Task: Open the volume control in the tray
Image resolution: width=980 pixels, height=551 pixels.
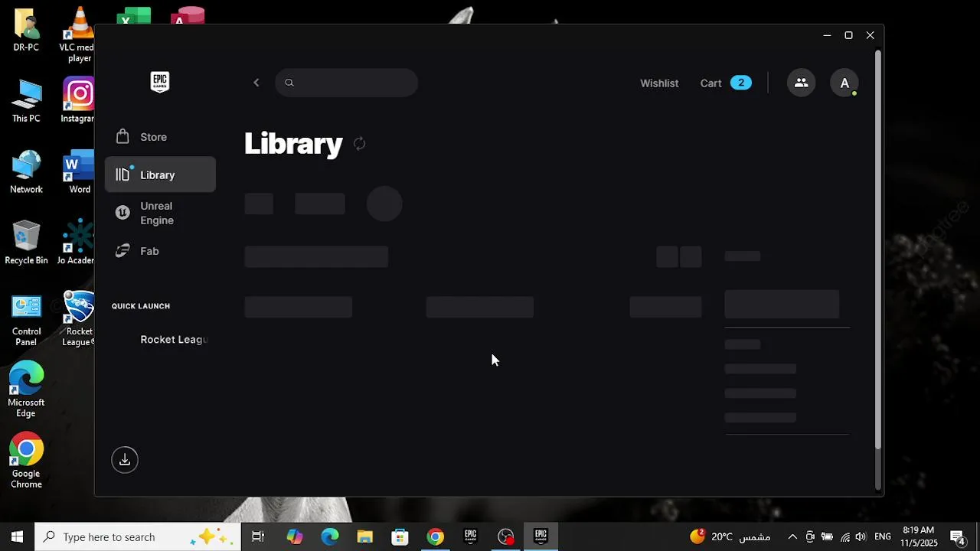Action: pyautogui.click(x=861, y=536)
